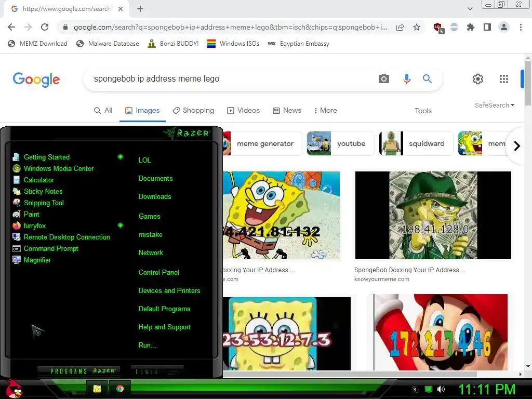
Task: Open the Google apps grid
Action: (504, 79)
